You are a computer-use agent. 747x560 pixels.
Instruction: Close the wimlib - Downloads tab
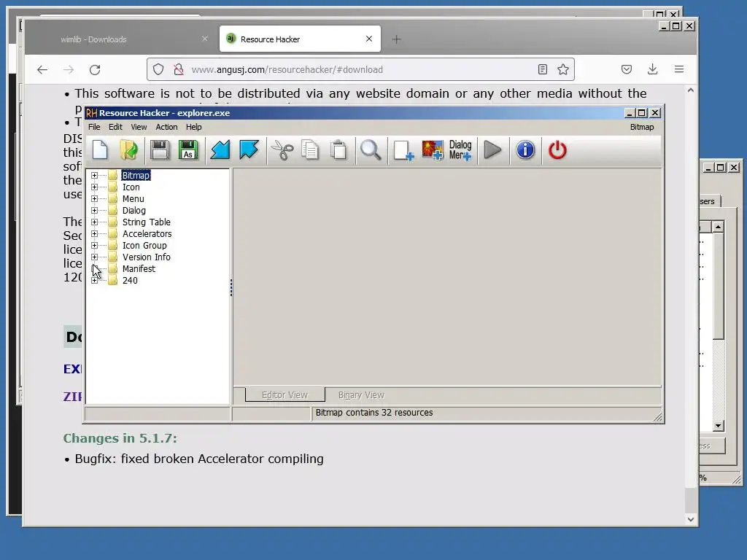tap(205, 39)
